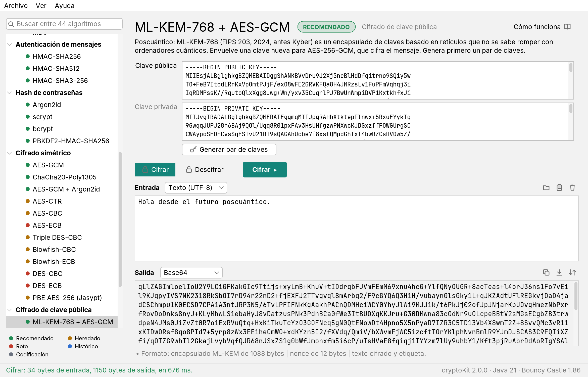Click the algorithm search field

click(x=64, y=24)
